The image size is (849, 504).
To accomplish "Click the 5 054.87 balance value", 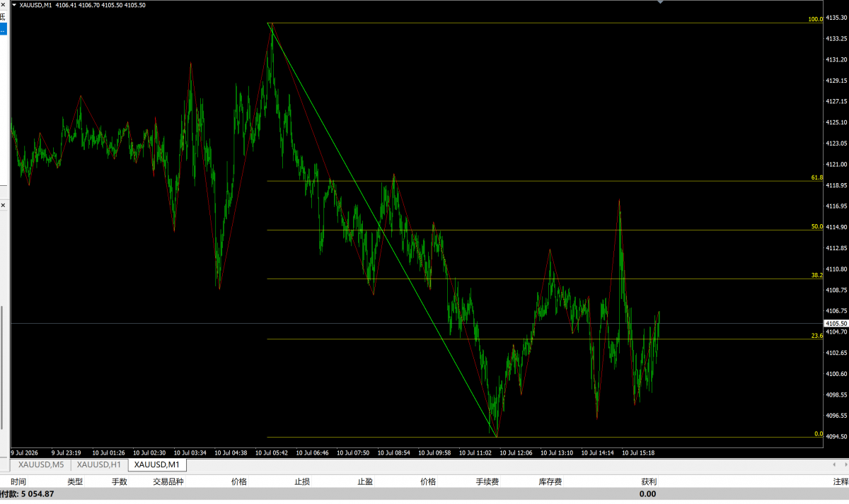I will (37, 494).
